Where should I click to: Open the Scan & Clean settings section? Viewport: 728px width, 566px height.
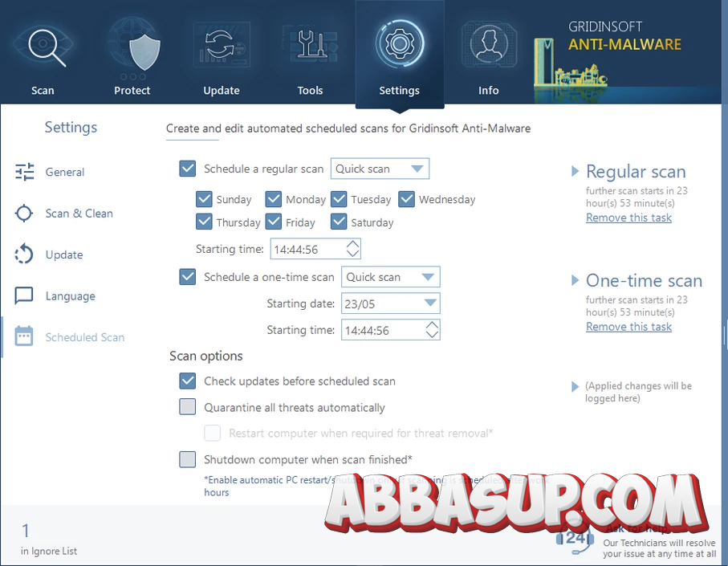point(79,213)
